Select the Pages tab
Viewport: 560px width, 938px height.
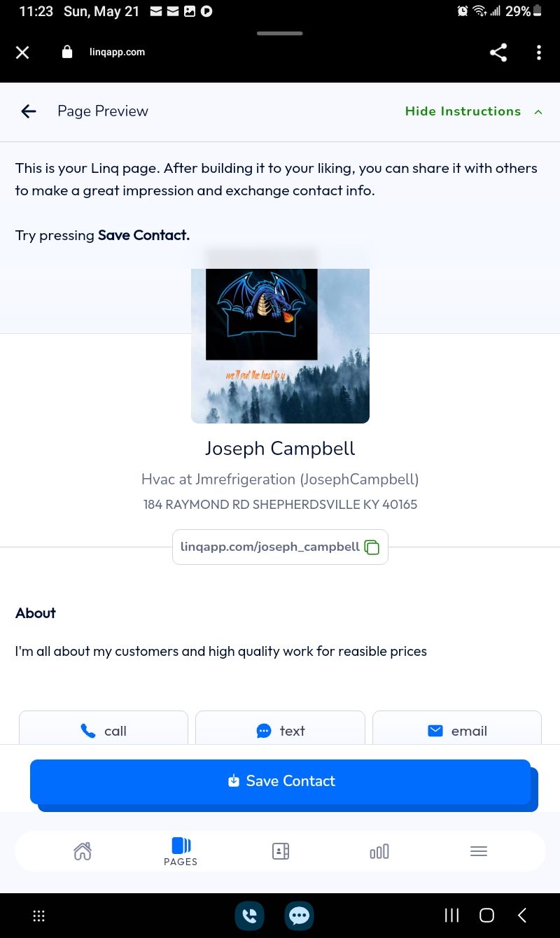click(x=181, y=851)
